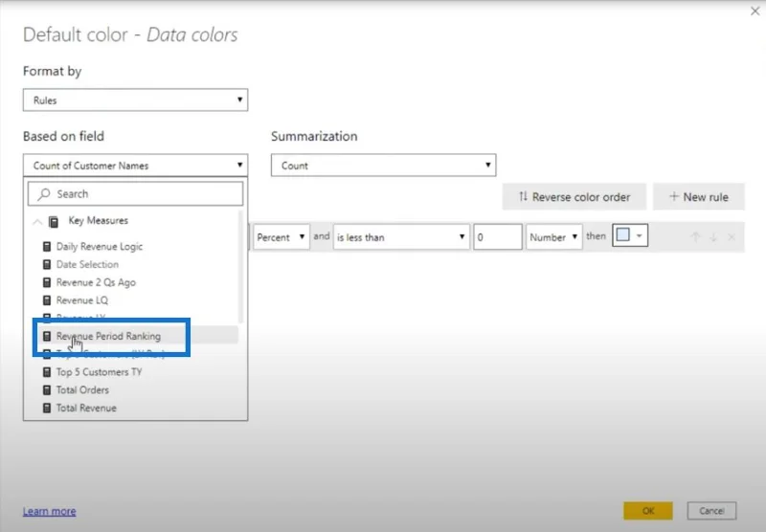Viewport: 766px width, 532px height.
Task: Click the rule value field showing 0
Action: (x=498, y=237)
